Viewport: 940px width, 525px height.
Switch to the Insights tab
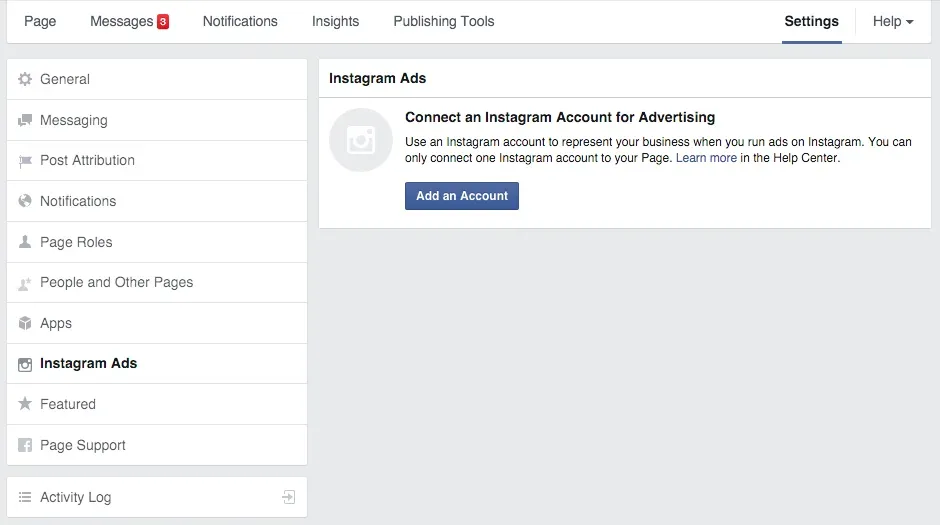point(335,21)
